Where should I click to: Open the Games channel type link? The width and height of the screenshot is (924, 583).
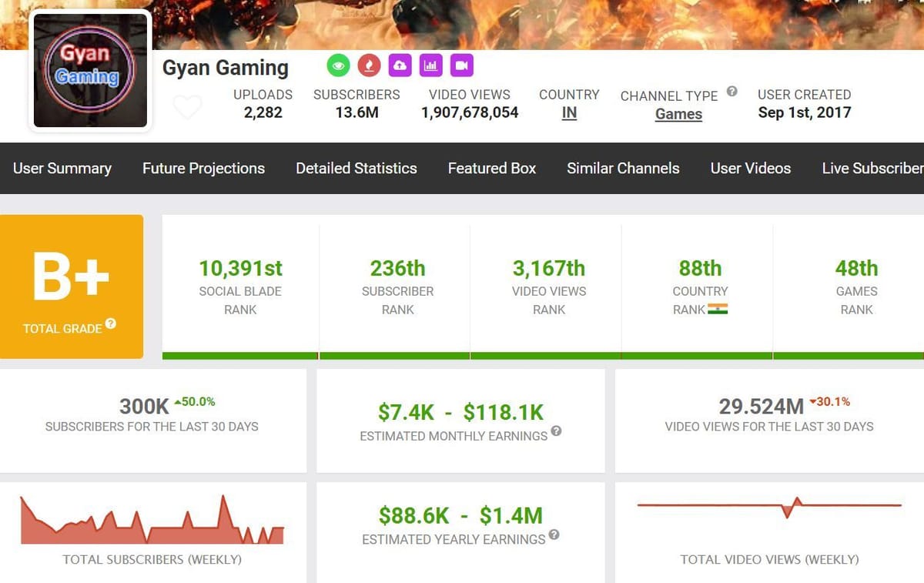pyautogui.click(x=678, y=113)
